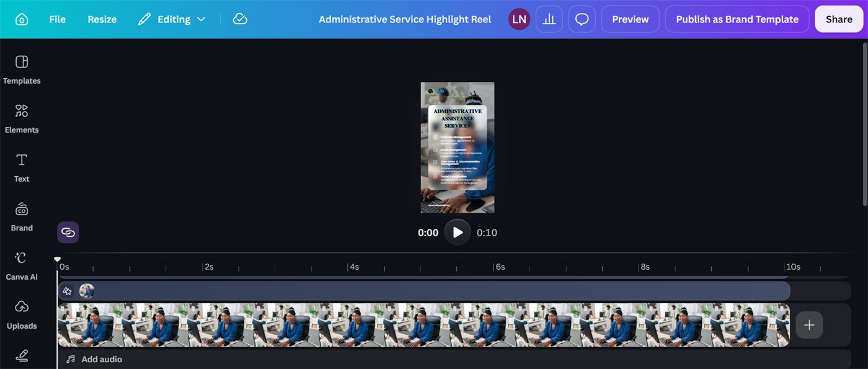Go to Canva home icon

click(22, 19)
